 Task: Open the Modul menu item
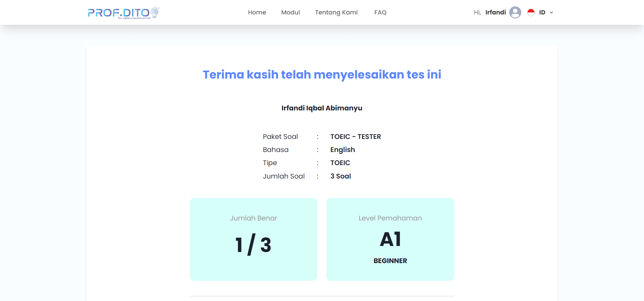point(290,12)
